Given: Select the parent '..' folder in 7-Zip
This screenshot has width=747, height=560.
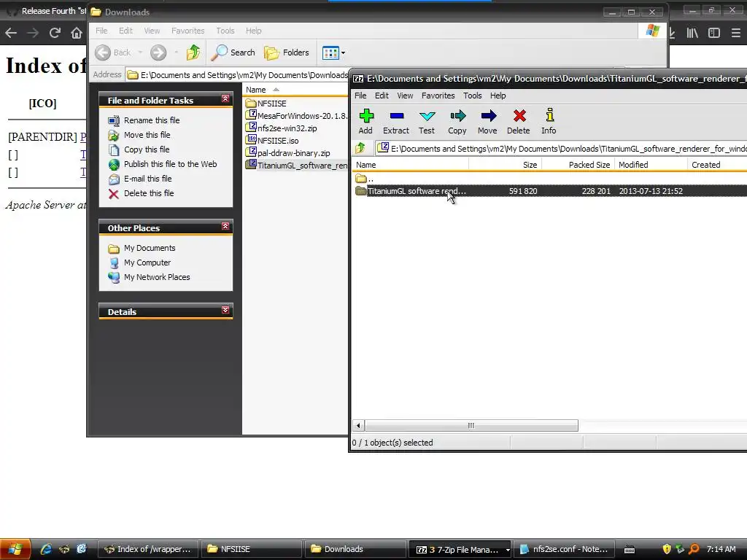Looking at the screenshot, I should pyautogui.click(x=365, y=179).
